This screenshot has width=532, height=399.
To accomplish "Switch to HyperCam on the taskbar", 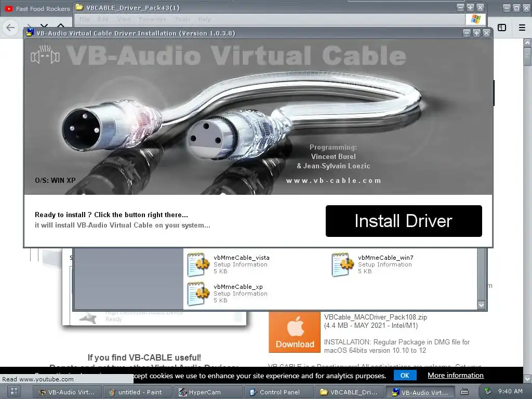I will [208, 392].
